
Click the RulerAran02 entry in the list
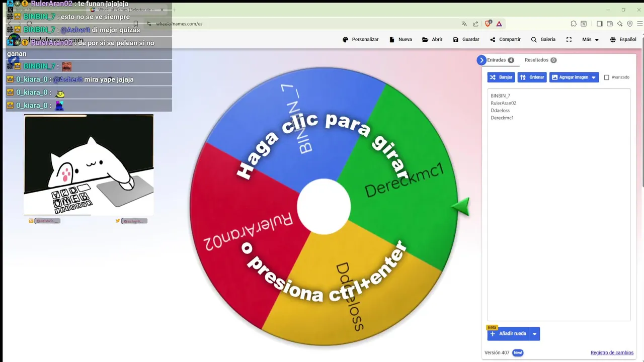503,103
